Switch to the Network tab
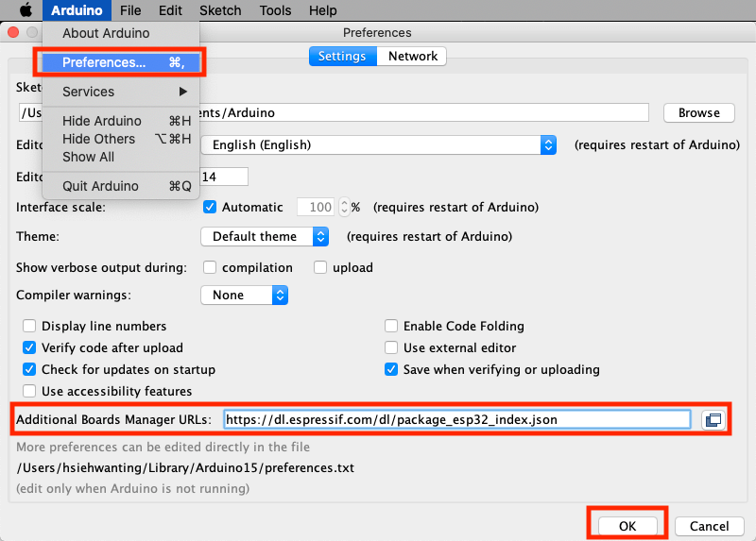The height and width of the screenshot is (541, 756). [x=413, y=56]
